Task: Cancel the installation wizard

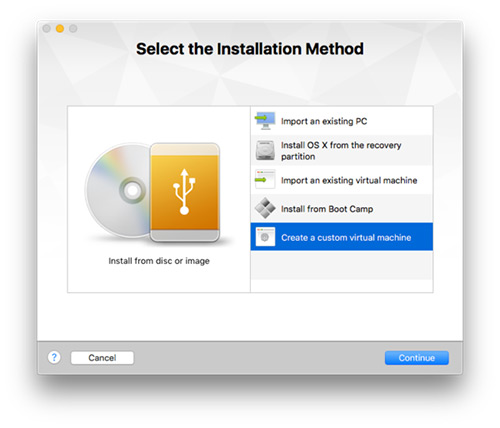Action: [x=102, y=358]
